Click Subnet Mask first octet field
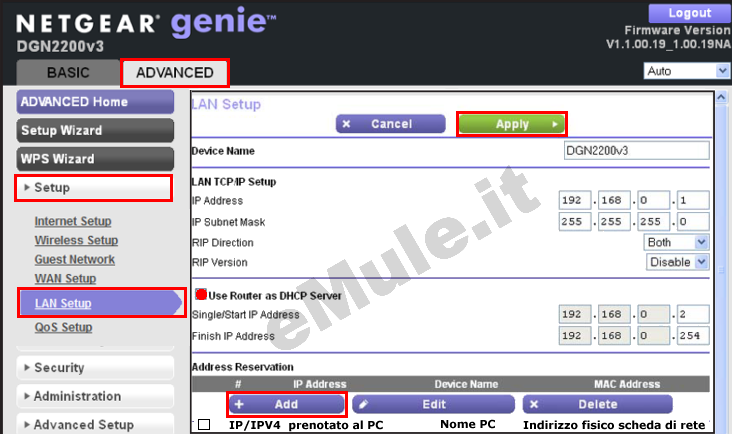The image size is (732, 434). point(575,221)
